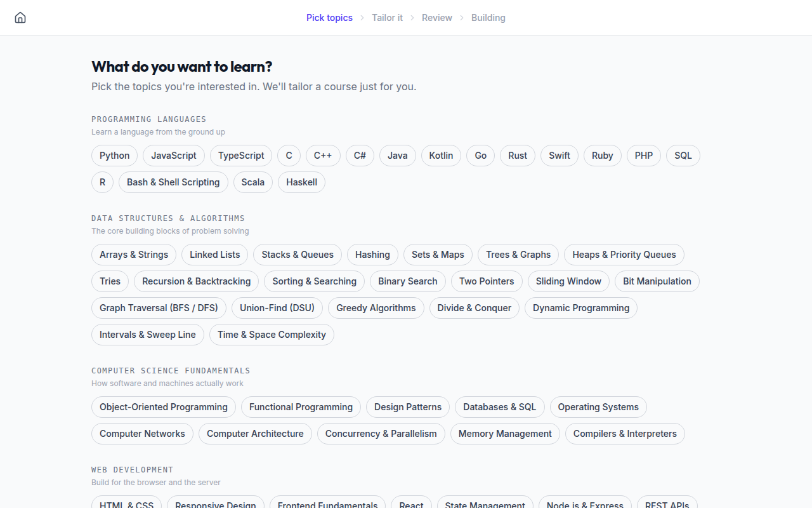This screenshot has height=508, width=812.
Task: Pick Divide & Conquer topic
Action: click(x=475, y=308)
